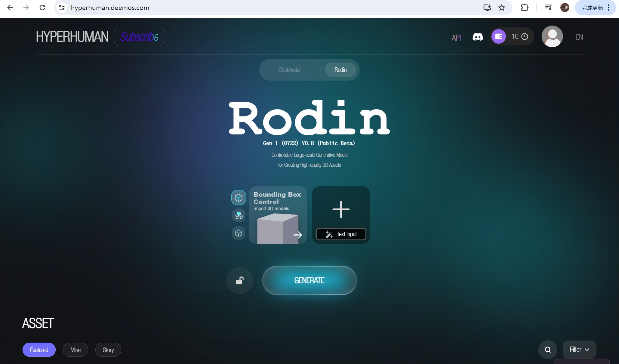Click the Subscribe button
619x364 pixels.
click(139, 36)
